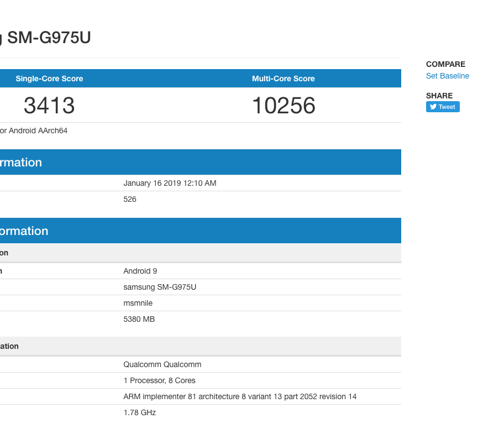The height and width of the screenshot is (429, 504).
Task: Select the Single-Core Score header
Action: click(49, 79)
